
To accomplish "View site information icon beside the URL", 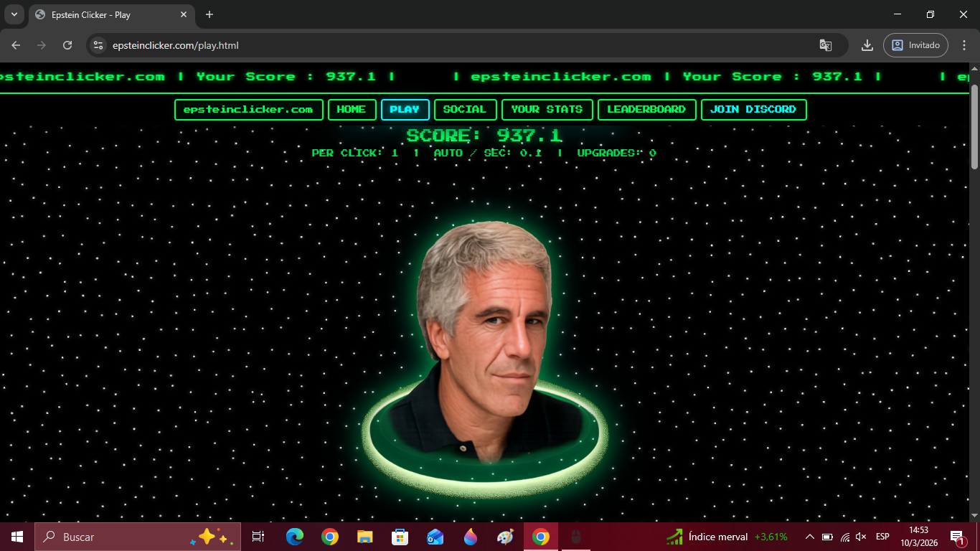I will (x=99, y=45).
